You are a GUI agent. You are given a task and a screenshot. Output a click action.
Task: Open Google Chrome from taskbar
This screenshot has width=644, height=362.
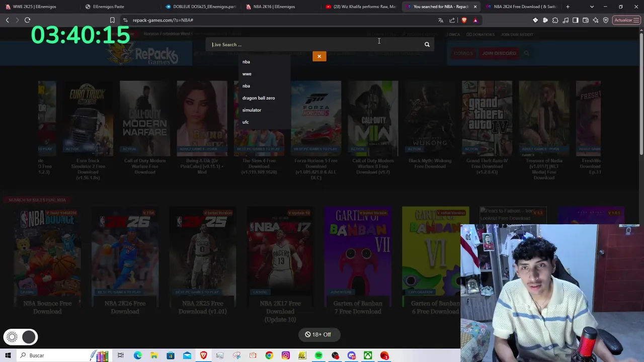point(269,355)
